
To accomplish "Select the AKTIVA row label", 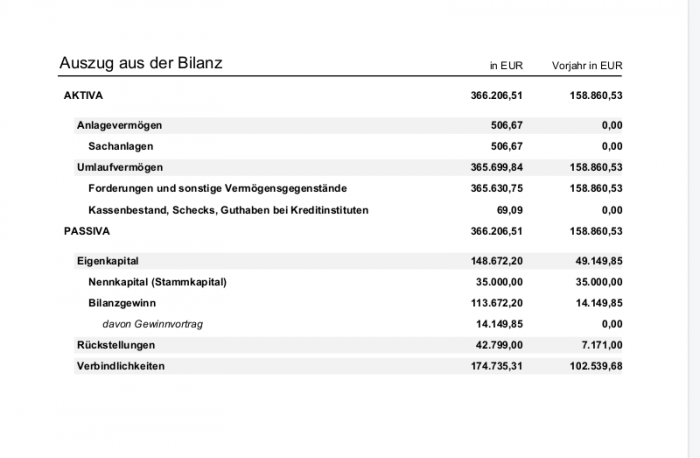I will (83, 96).
